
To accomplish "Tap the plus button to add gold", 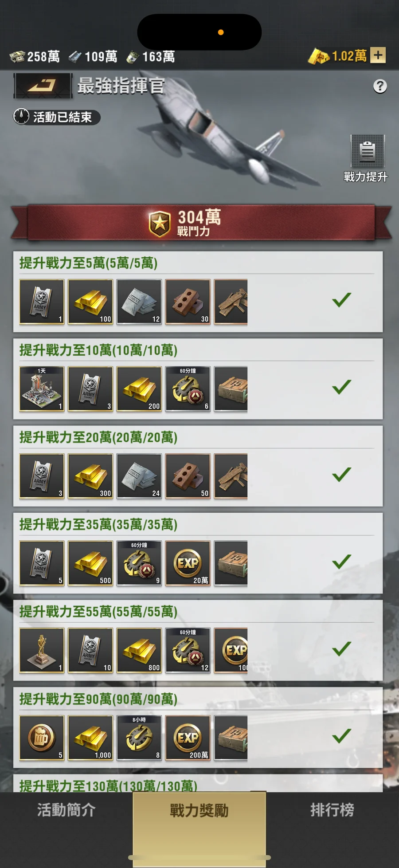I will [x=378, y=55].
